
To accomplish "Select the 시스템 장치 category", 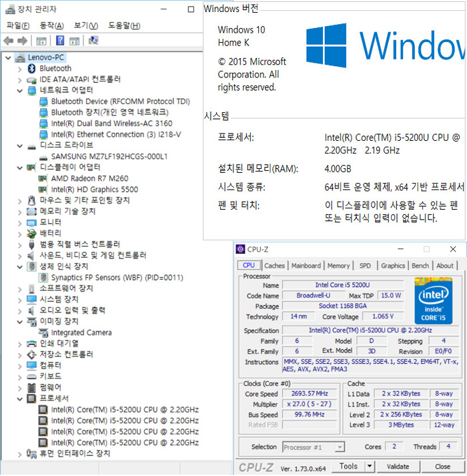I will [x=59, y=299].
